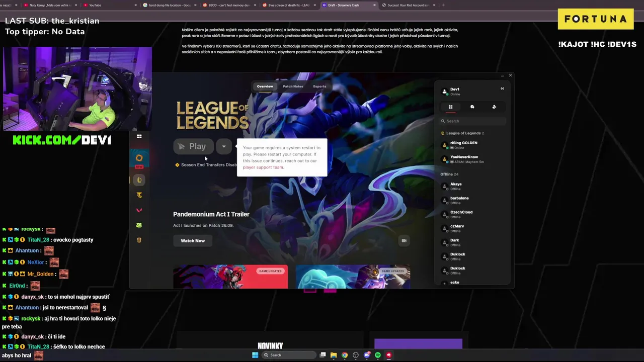The image size is (644, 362).
Task: Close the Draft - Streamers Clash tab
Action: pyautogui.click(x=374, y=5)
